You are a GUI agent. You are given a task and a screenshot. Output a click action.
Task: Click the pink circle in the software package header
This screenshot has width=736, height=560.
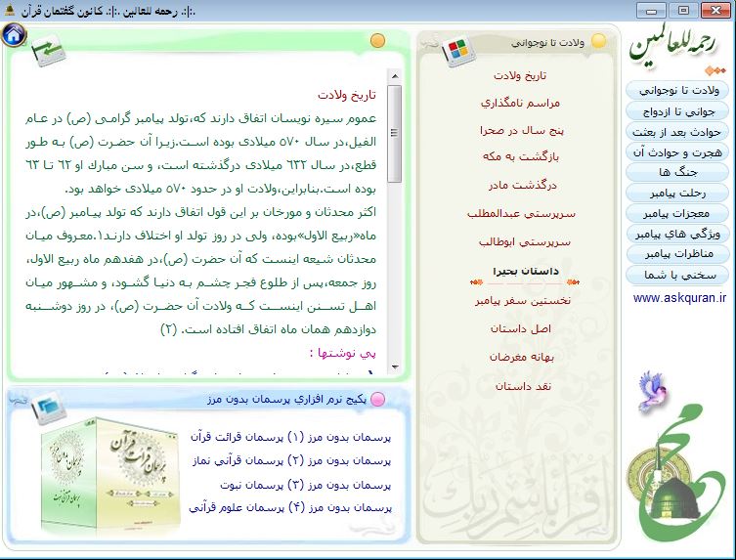pyautogui.click(x=378, y=400)
